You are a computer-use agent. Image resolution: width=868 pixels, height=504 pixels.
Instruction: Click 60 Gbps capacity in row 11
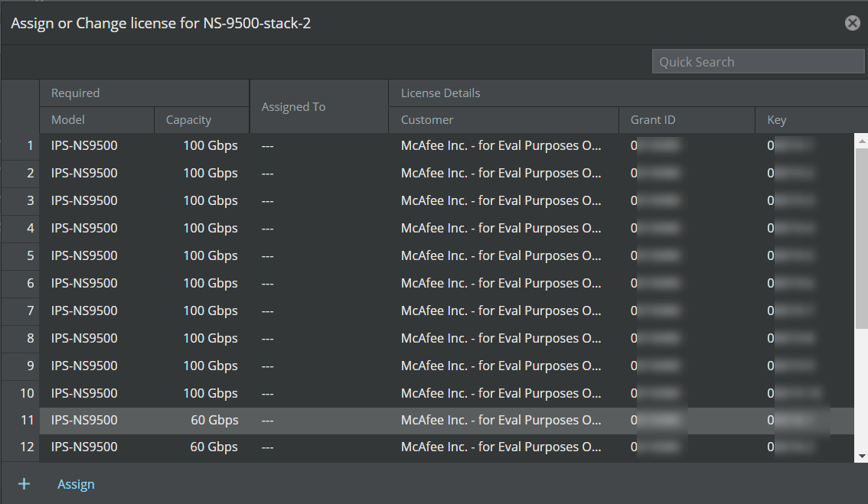pyautogui.click(x=214, y=421)
